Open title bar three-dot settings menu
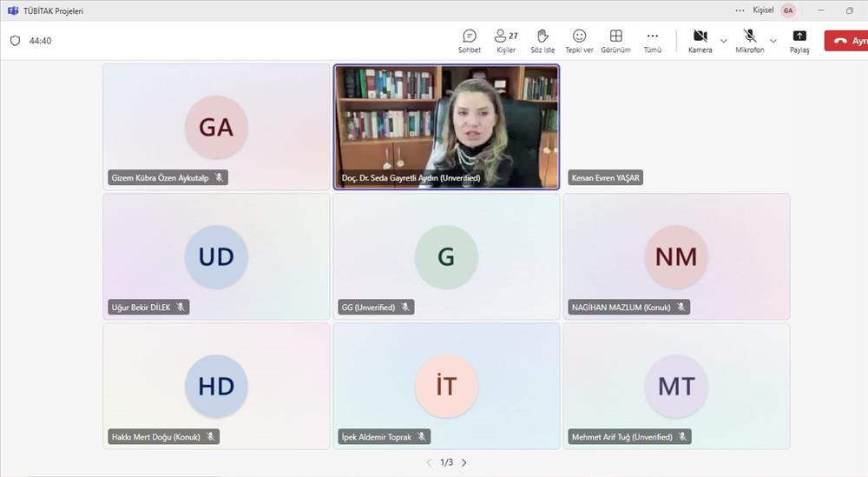The height and width of the screenshot is (477, 868). click(740, 10)
